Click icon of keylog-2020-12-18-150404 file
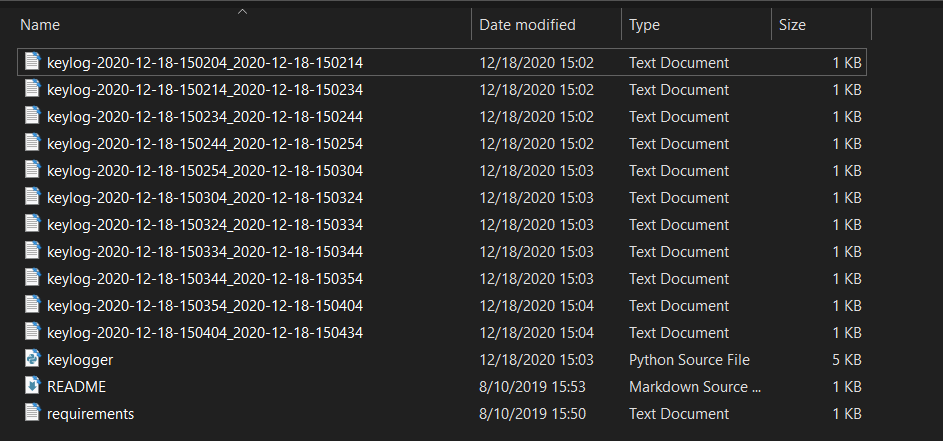This screenshot has height=441, width=943. pyautogui.click(x=31, y=332)
